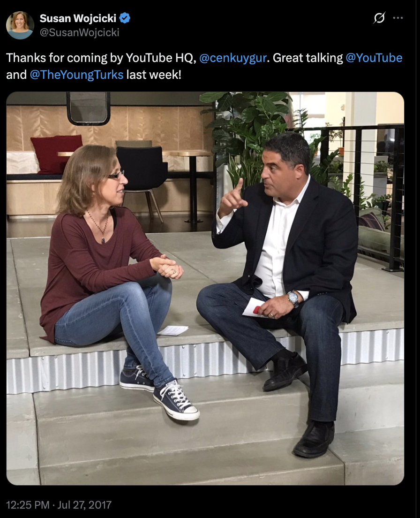Viewport: 420px width, 518px height.
Task: Open the @SusanWojcicki handle
Action: tap(80, 32)
